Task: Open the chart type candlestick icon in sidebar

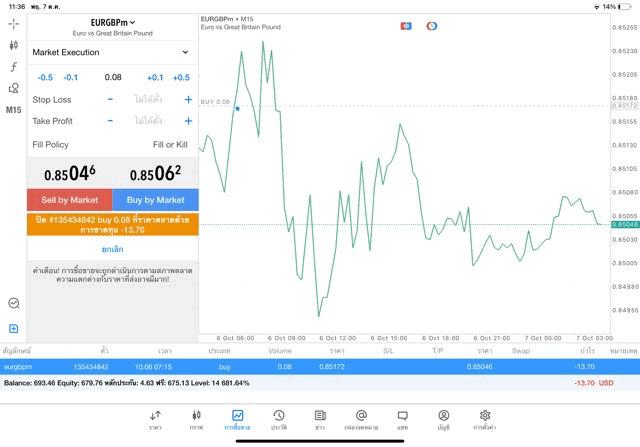Action: click(x=13, y=45)
